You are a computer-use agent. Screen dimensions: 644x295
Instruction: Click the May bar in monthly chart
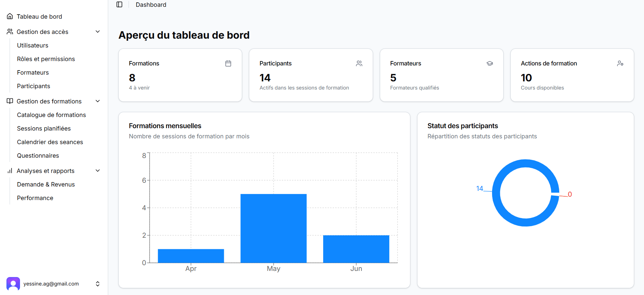pos(273,228)
